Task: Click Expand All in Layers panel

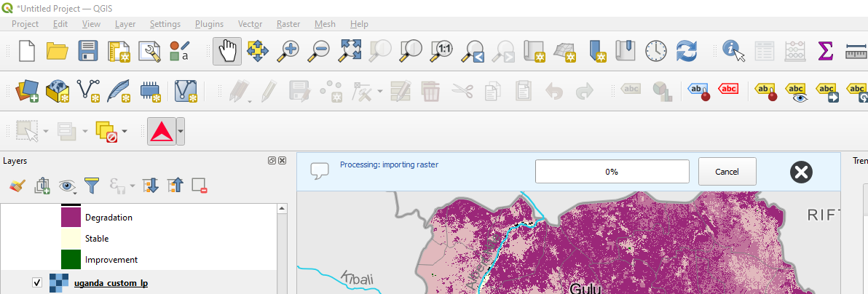Action: pyautogui.click(x=149, y=186)
